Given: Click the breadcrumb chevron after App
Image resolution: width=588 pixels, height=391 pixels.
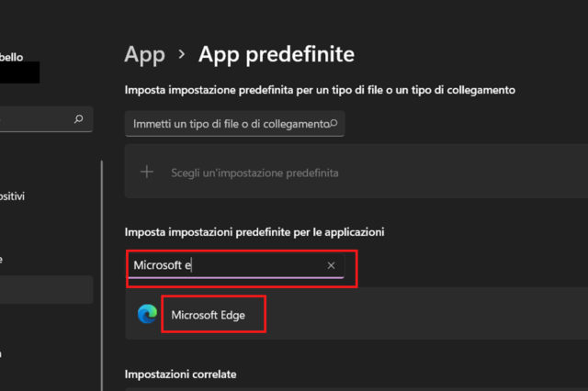Looking at the screenshot, I should point(181,54).
